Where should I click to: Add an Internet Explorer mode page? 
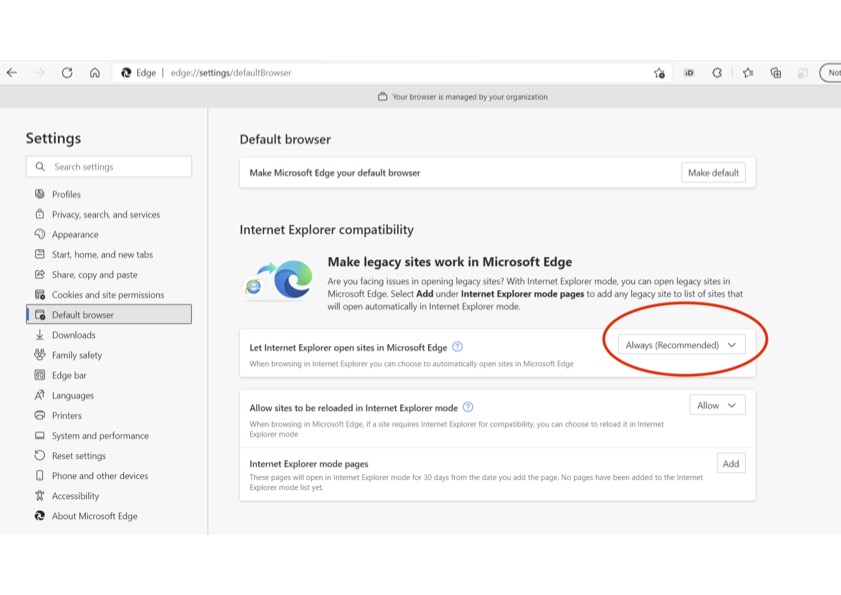coord(731,463)
